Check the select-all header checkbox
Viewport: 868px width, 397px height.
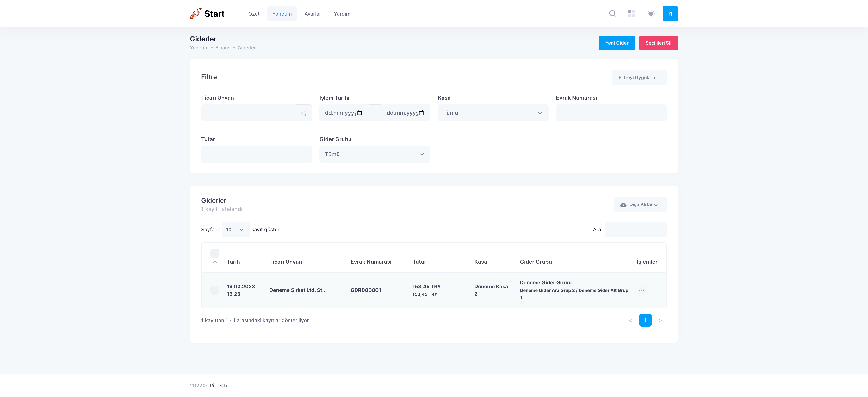(215, 253)
